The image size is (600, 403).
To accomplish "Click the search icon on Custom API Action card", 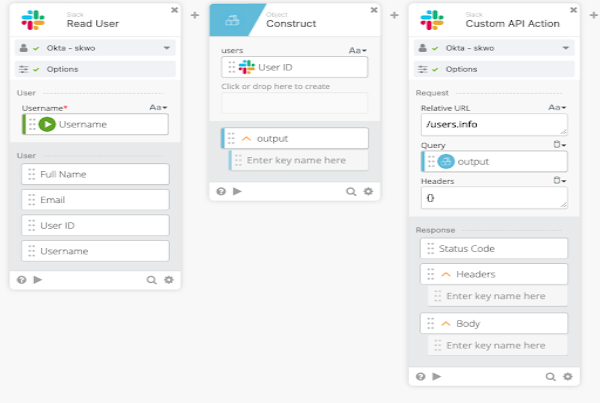I will pyautogui.click(x=550, y=376).
